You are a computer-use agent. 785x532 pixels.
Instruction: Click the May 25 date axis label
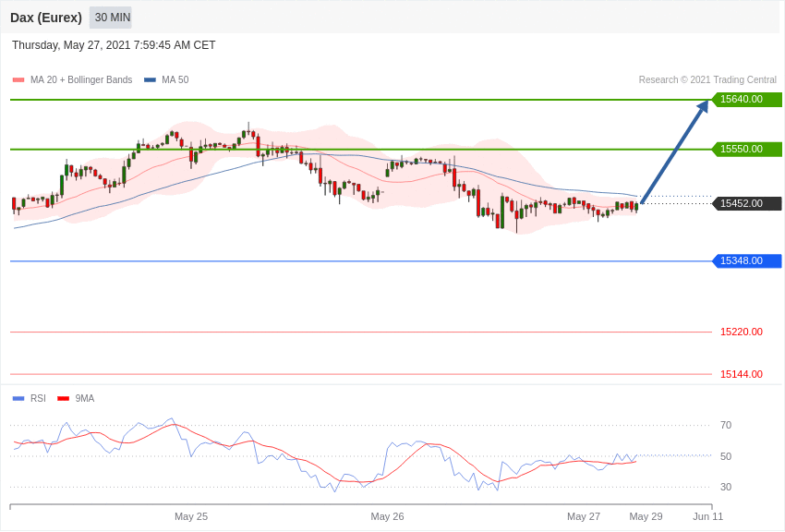click(x=191, y=516)
